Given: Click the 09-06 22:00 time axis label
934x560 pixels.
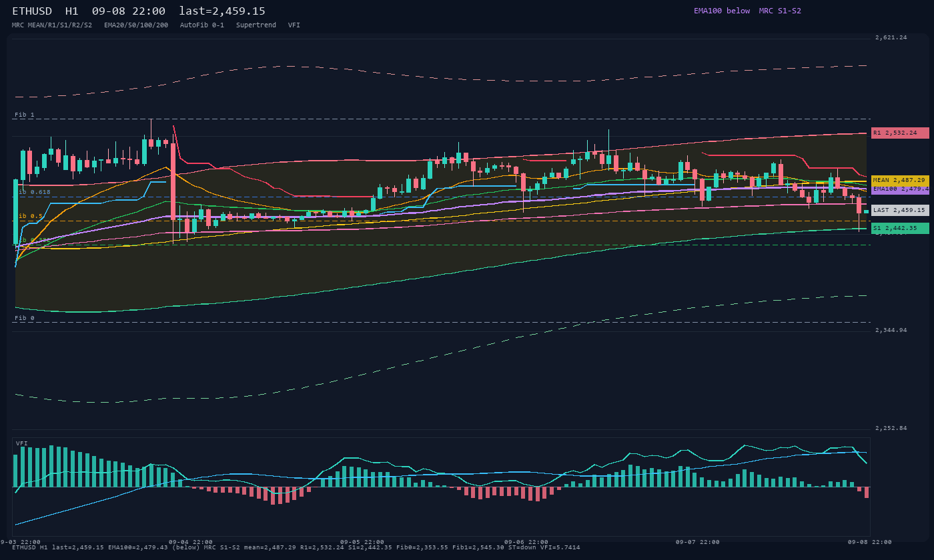Looking at the screenshot, I should click(526, 542).
